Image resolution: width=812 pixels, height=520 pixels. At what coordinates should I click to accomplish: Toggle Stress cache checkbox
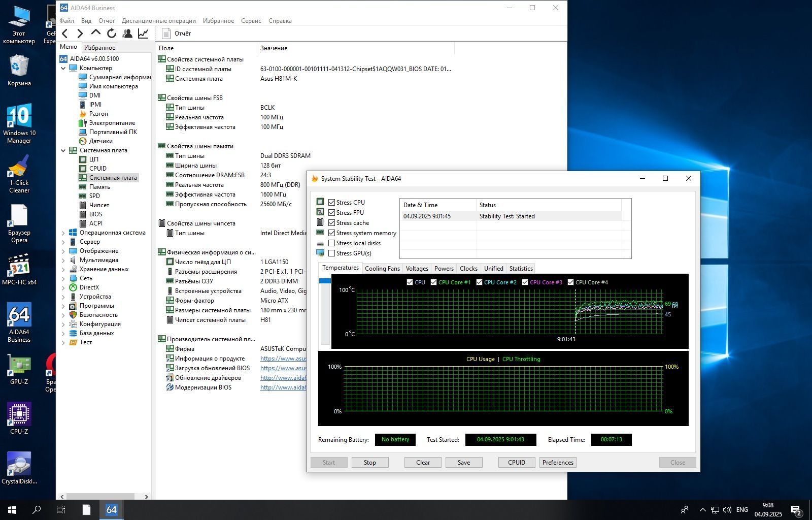[x=331, y=222]
